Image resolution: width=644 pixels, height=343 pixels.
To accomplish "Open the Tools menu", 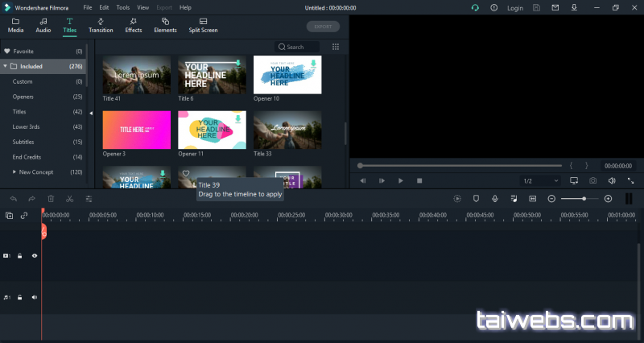I will tap(122, 7).
